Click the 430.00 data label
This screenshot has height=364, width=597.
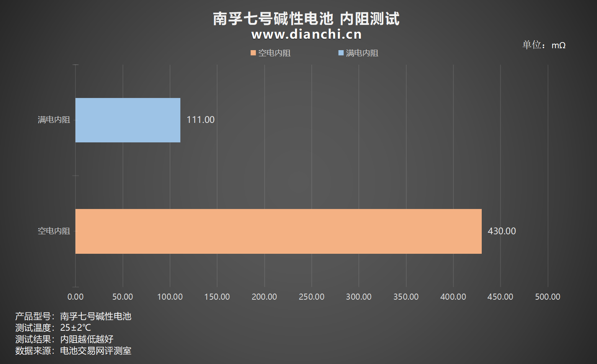pyautogui.click(x=502, y=231)
